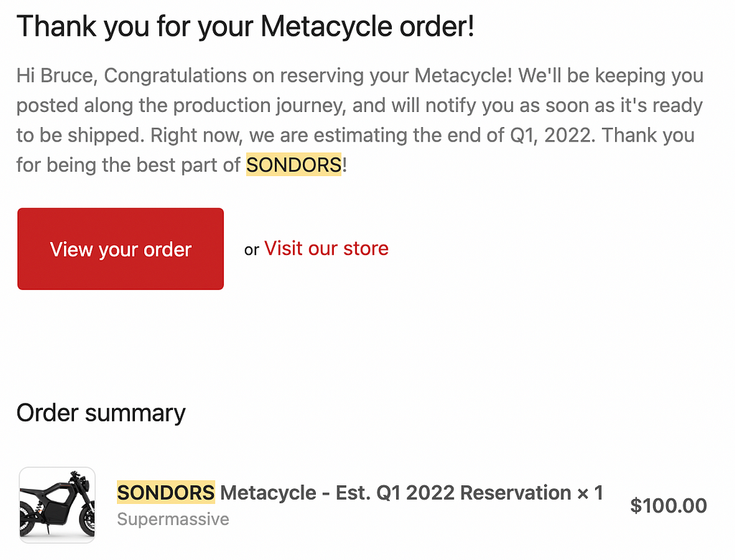Click the word or beside the store link

(251, 250)
